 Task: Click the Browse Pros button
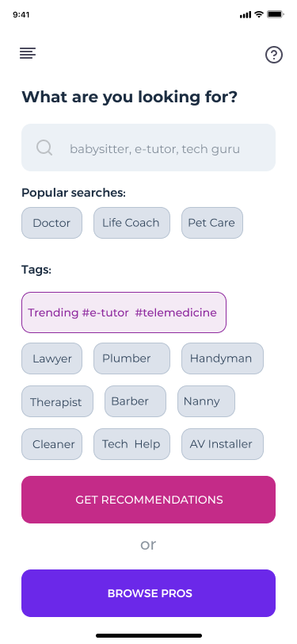click(149, 593)
